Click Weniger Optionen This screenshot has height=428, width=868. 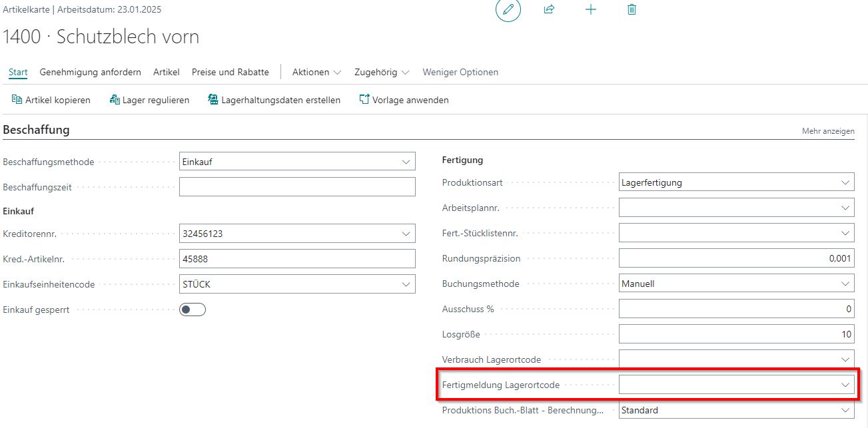[460, 72]
